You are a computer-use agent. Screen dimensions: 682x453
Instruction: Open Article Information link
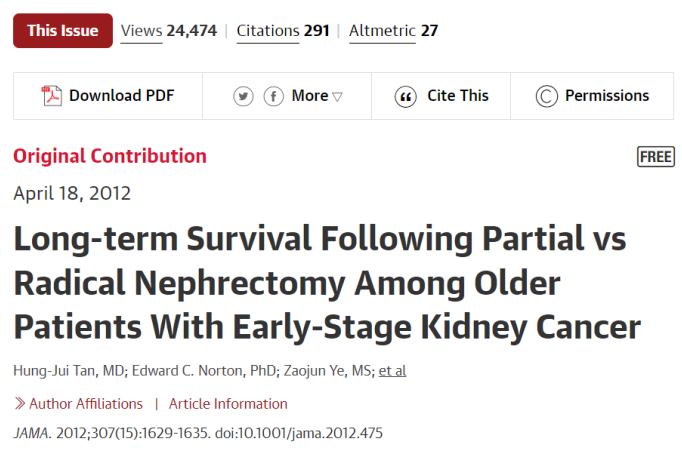(x=228, y=404)
